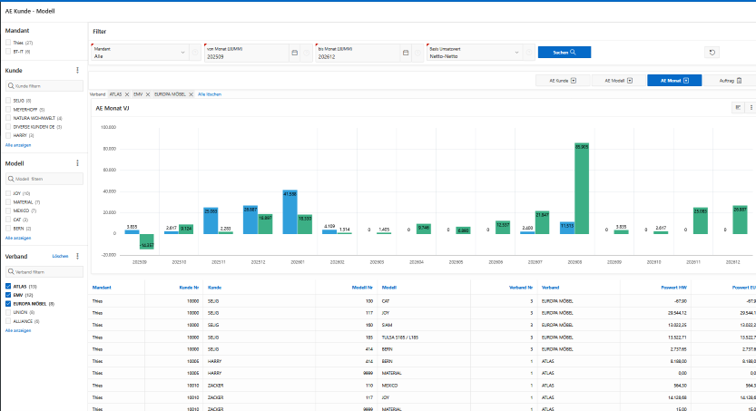Open the Basis Umsatzwert dropdown
Image resolution: width=756 pixels, height=411 pixels.
point(474,53)
